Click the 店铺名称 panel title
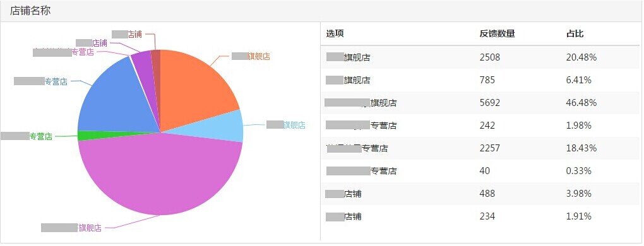Viewport: 644px width, 246px height. coord(30,11)
